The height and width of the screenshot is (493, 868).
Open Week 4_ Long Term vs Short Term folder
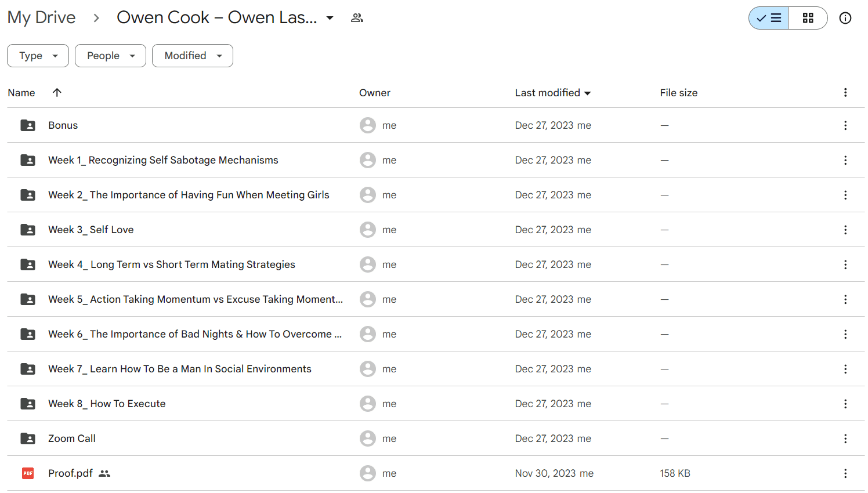pos(172,264)
